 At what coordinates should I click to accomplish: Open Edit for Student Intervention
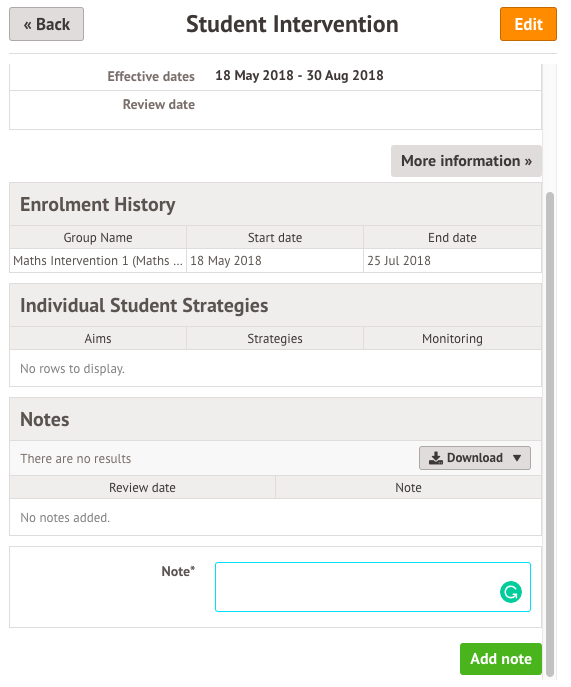point(528,24)
